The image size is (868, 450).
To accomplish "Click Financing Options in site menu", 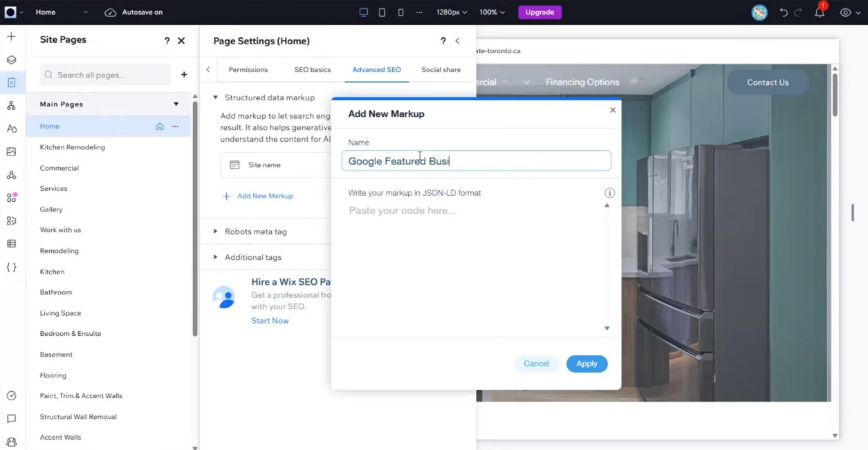I will [582, 82].
